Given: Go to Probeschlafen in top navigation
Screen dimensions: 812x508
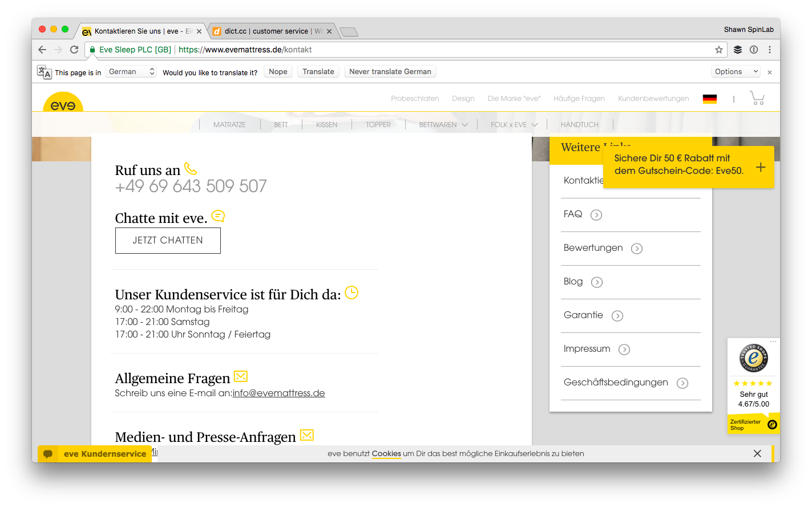Looking at the screenshot, I should point(415,99).
